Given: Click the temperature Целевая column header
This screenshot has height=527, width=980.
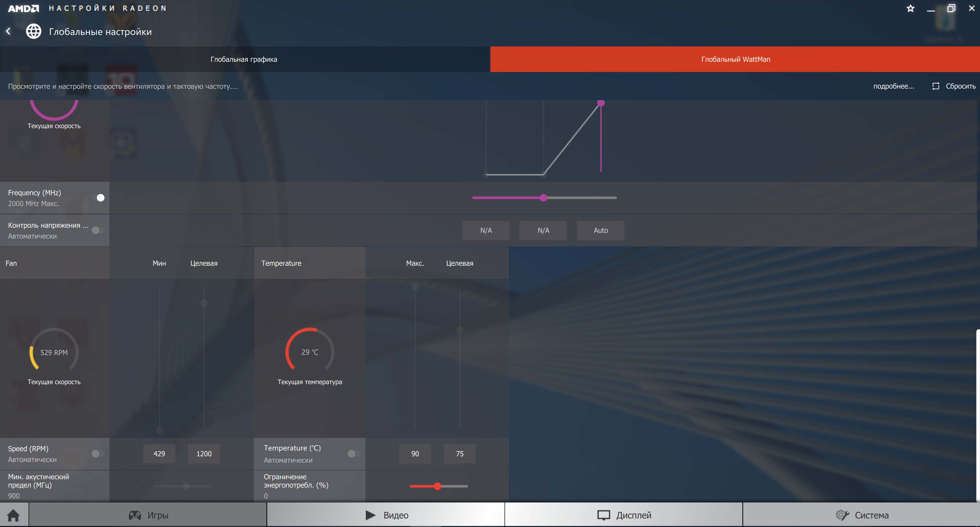Looking at the screenshot, I should coord(460,263).
